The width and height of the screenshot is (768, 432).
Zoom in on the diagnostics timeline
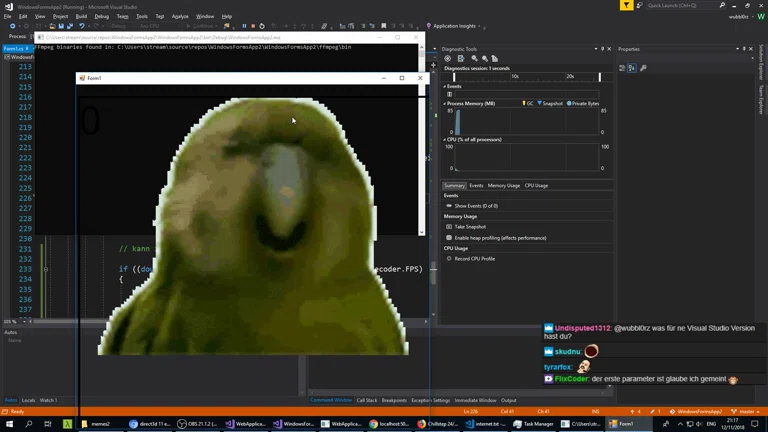point(474,58)
